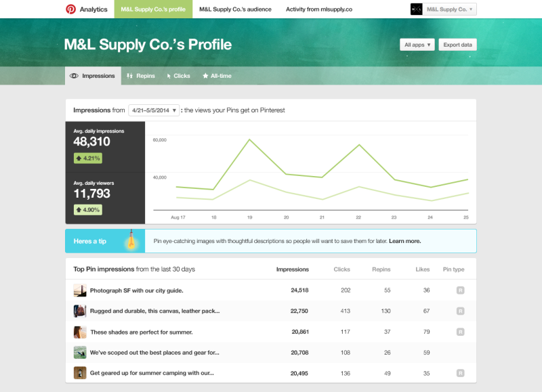The width and height of the screenshot is (542, 392).
Task: Open M&L Supply Co.'s audience tab
Action: pyautogui.click(x=235, y=9)
